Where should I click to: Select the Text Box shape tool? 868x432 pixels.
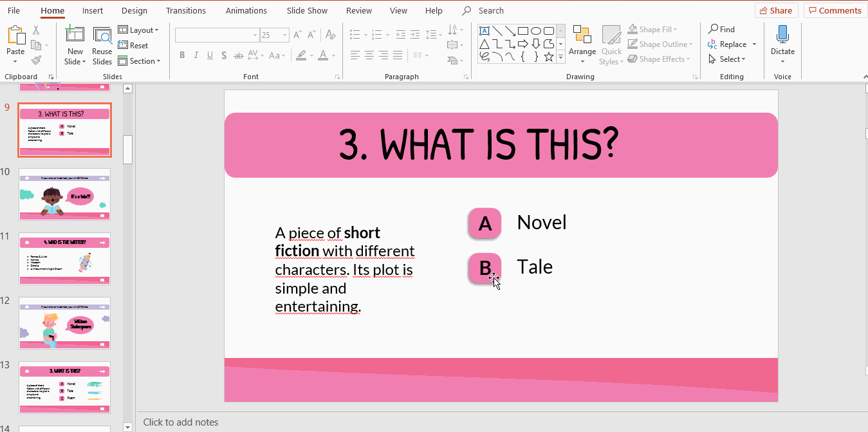click(x=485, y=30)
